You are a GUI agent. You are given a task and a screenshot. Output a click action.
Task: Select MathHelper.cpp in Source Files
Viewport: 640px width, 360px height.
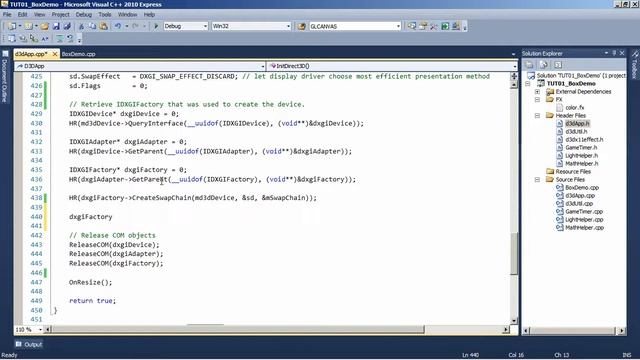click(x=584, y=228)
